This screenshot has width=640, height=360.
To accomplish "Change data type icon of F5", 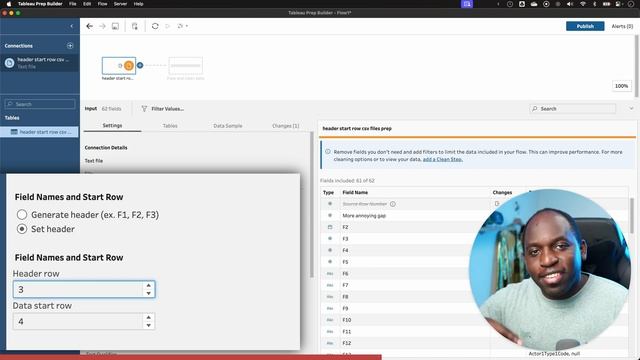I will point(330,262).
